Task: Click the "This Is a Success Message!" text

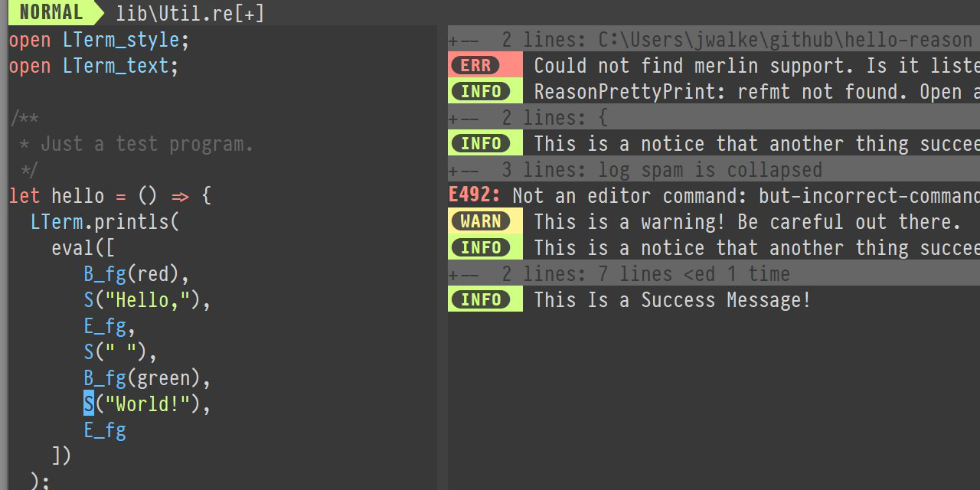Action: click(671, 300)
